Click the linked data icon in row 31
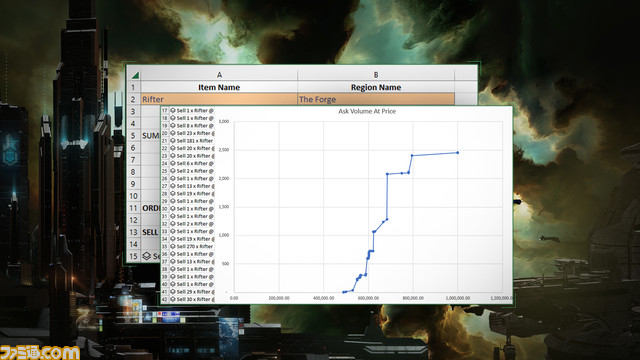This screenshot has height=360, width=640. click(173, 216)
